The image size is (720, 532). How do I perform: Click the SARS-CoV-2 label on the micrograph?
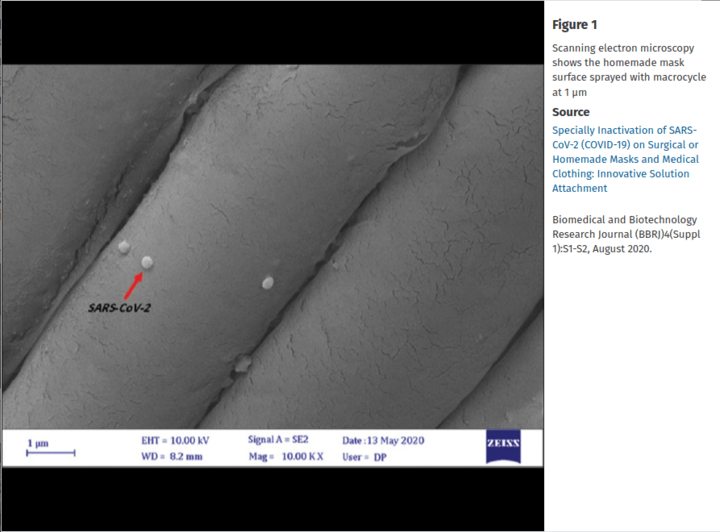[119, 308]
